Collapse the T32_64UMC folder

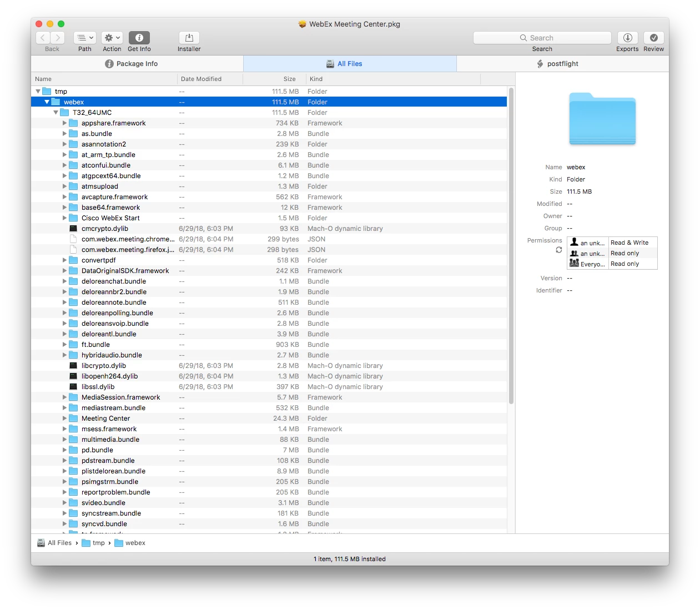[56, 113]
